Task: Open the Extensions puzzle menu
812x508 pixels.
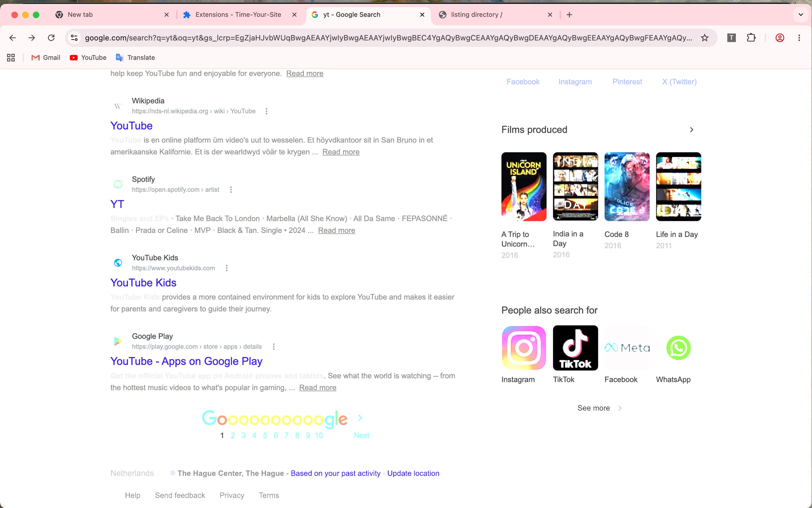Action: tap(751, 38)
